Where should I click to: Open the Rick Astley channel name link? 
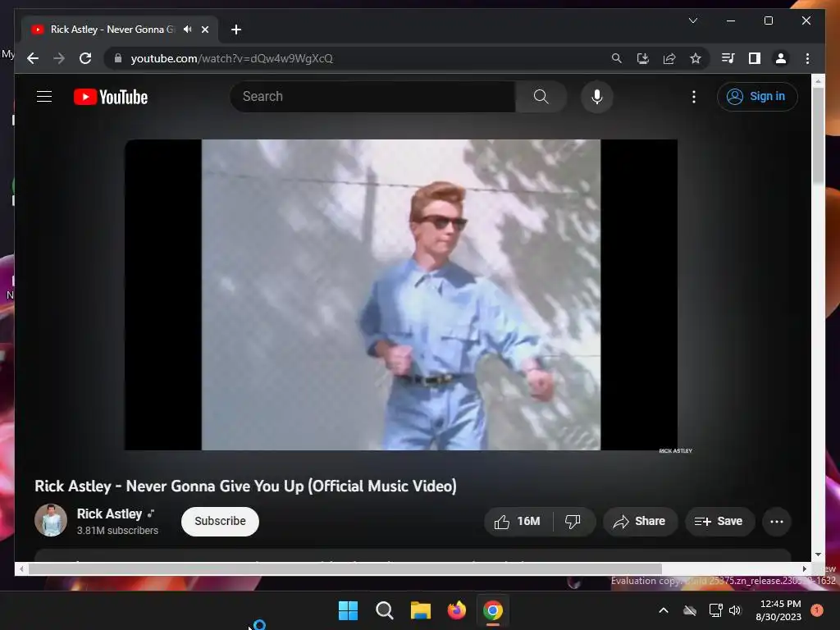109,514
